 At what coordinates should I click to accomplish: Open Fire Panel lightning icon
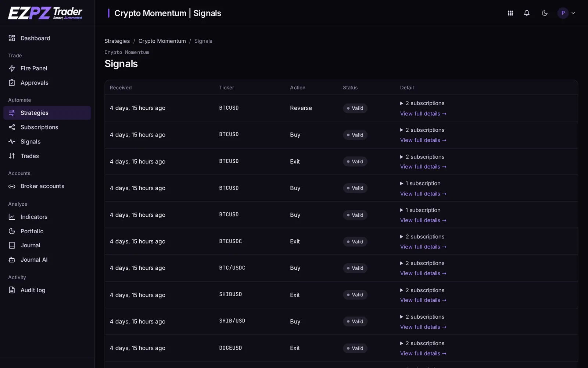coord(12,68)
